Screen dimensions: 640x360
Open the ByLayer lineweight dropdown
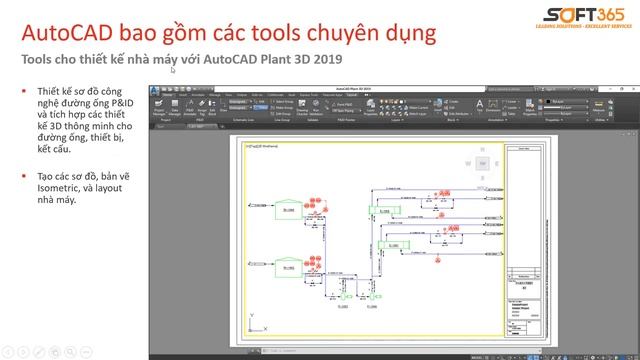(x=567, y=108)
